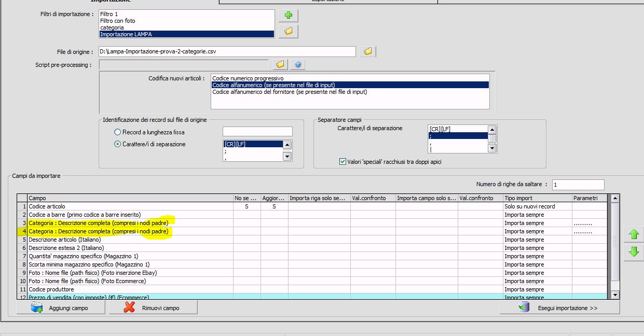Select [CR][LF] in record separator list
The height and width of the screenshot is (336, 644).
[253, 144]
